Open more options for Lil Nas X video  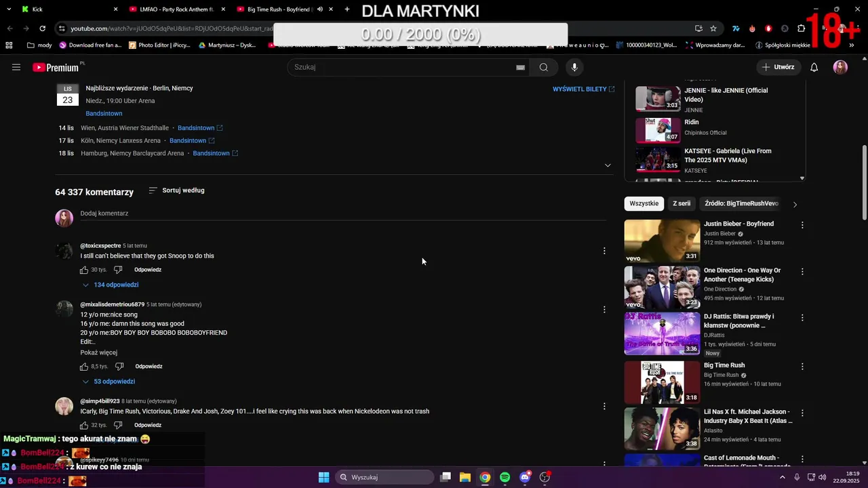tap(802, 413)
